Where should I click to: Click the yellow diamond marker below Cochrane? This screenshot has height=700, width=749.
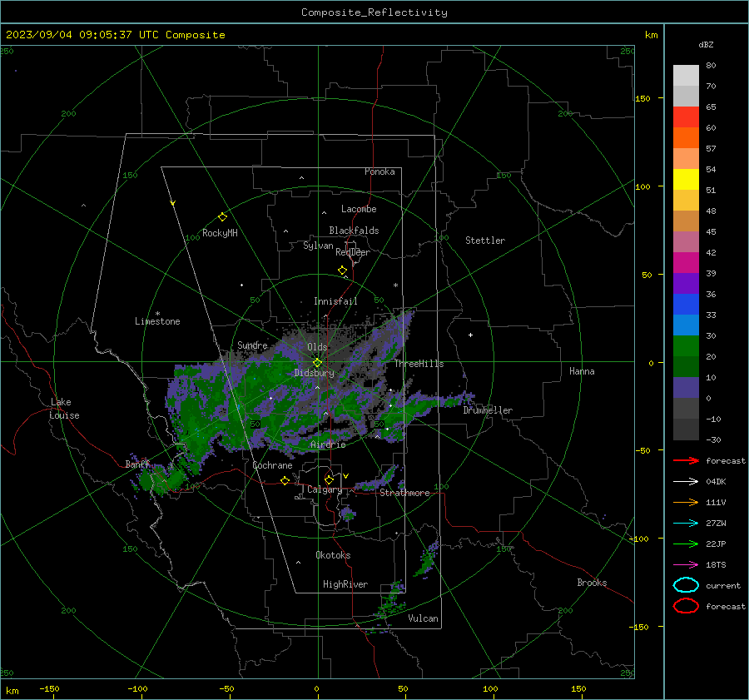tap(285, 481)
